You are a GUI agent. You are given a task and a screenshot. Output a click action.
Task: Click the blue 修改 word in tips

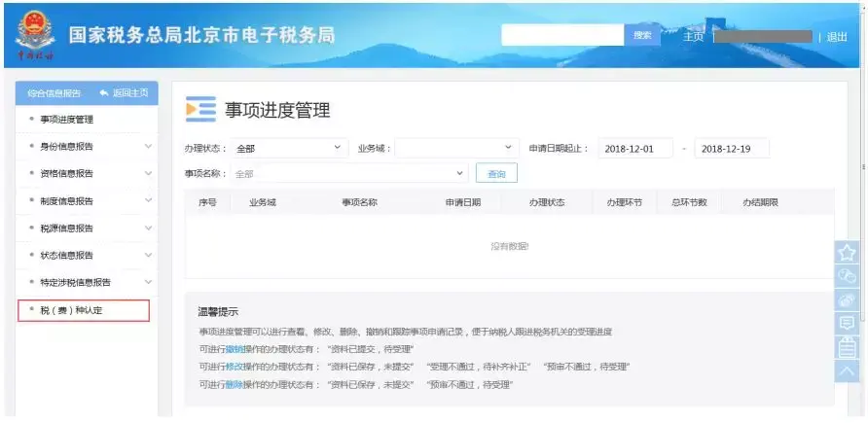(x=235, y=367)
